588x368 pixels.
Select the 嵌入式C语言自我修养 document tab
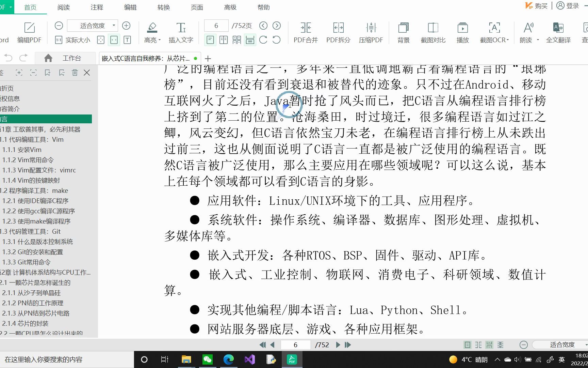click(x=149, y=58)
